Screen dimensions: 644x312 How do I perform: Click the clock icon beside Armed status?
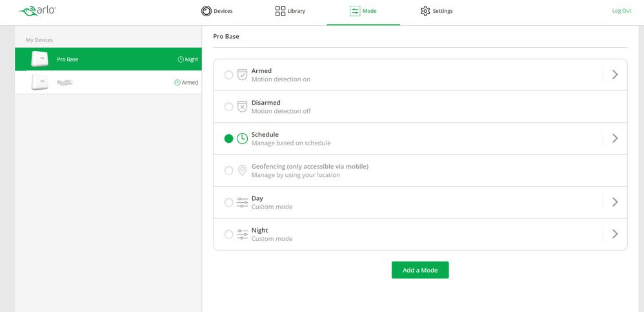(x=177, y=82)
